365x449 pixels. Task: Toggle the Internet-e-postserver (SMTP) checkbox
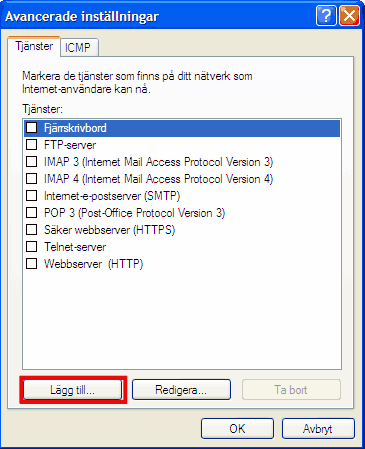32,196
